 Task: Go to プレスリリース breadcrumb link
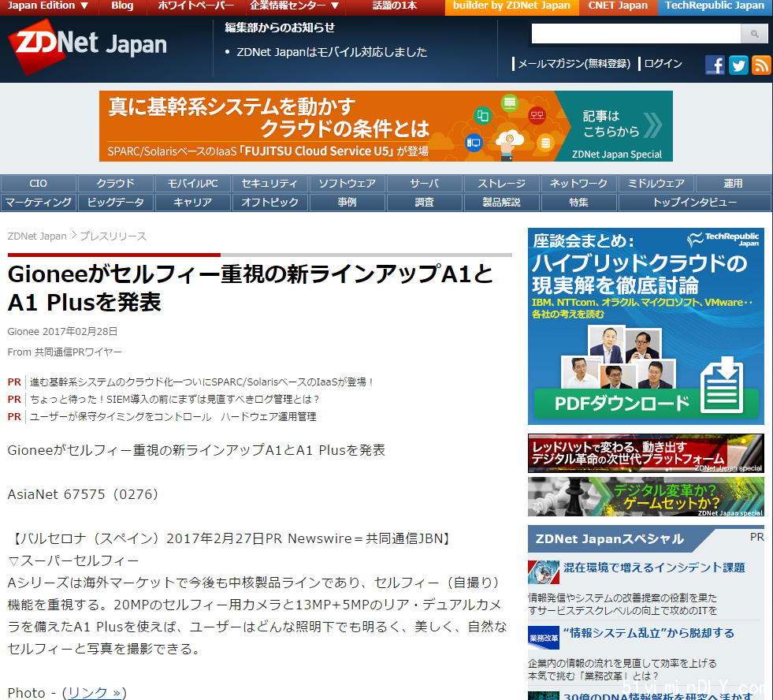[113, 236]
